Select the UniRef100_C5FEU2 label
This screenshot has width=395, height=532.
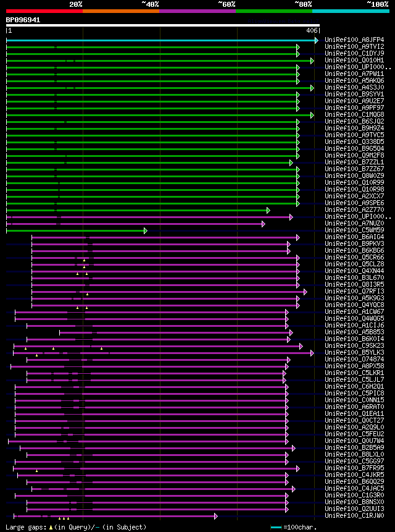(x=354, y=433)
